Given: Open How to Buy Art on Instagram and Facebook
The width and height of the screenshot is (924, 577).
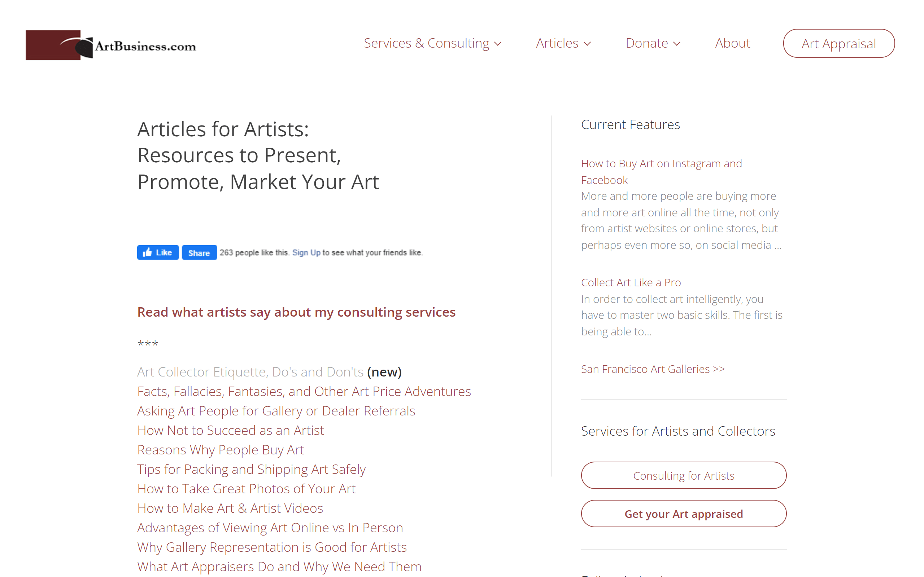Looking at the screenshot, I should click(x=661, y=171).
